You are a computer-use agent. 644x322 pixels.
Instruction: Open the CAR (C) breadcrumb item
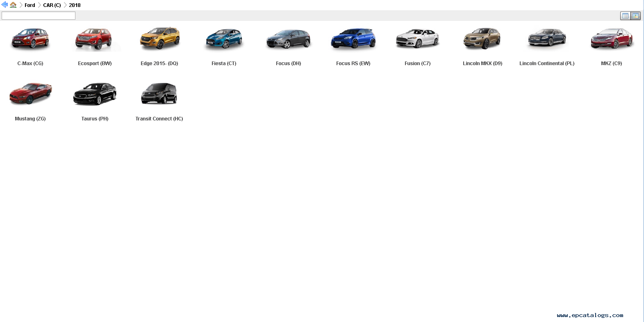pyautogui.click(x=52, y=5)
